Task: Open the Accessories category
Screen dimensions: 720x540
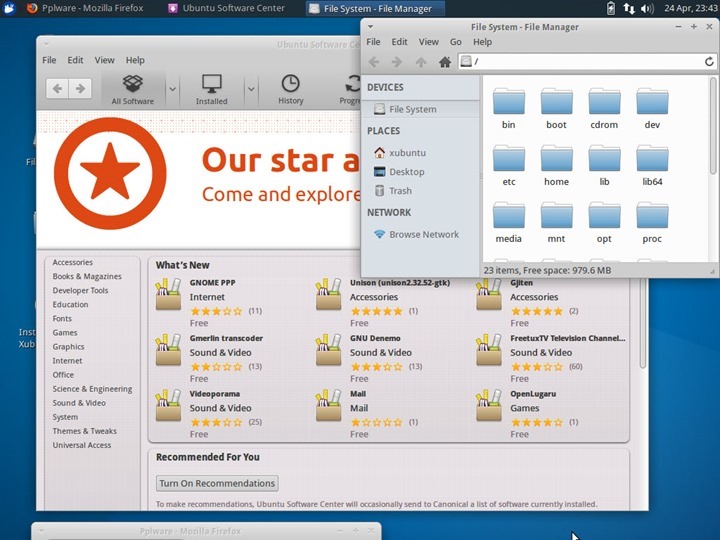Action: pyautogui.click(x=73, y=262)
